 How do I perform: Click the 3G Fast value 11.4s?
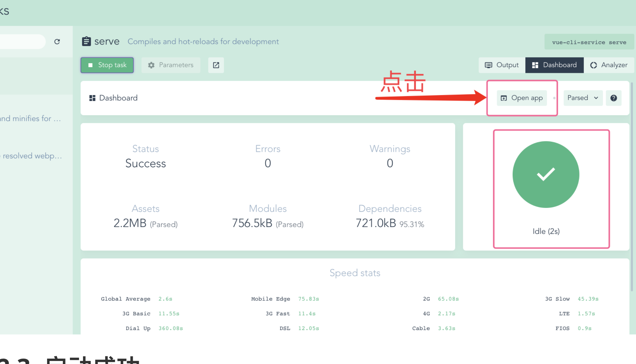coord(307,314)
